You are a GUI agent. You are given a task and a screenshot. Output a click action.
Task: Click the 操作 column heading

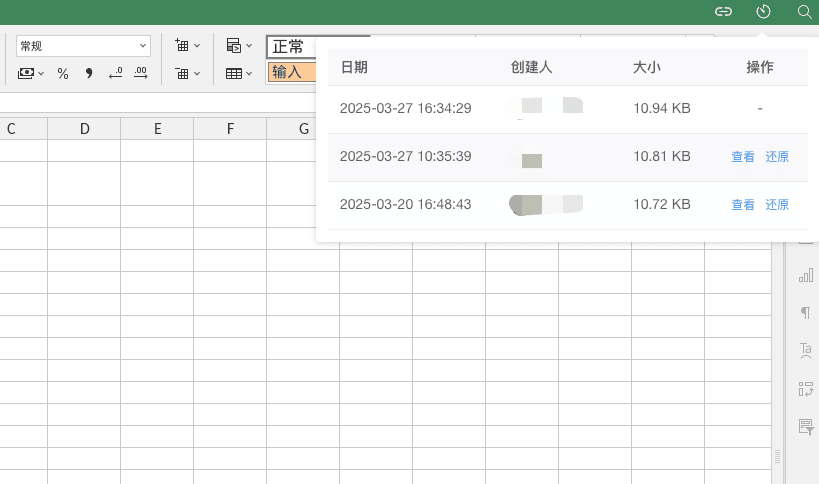760,67
